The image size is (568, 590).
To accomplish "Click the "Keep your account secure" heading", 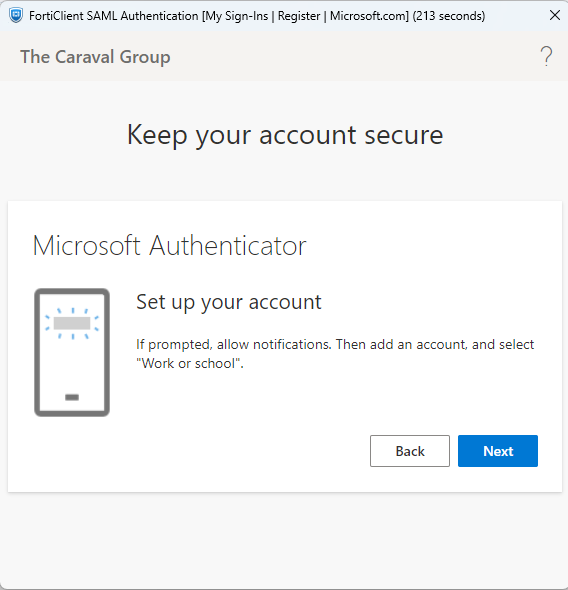I will pos(285,135).
